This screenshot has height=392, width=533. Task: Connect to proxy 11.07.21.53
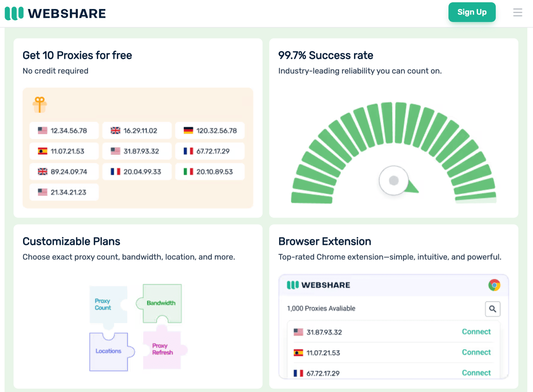[476, 352]
